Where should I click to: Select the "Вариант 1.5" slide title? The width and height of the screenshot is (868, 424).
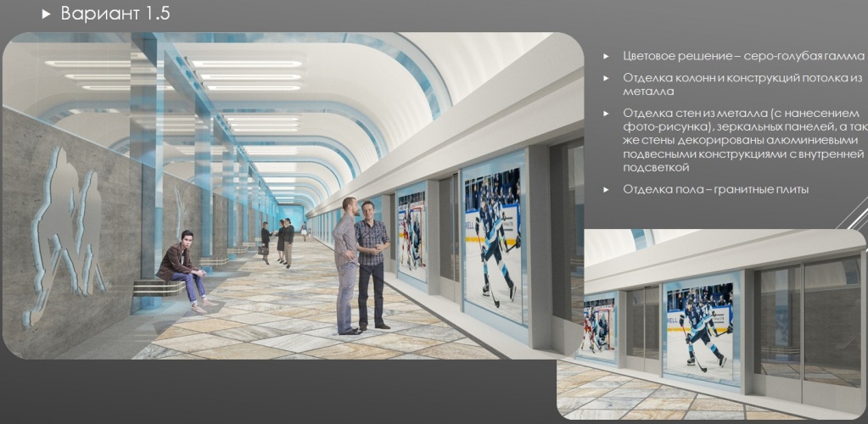coord(110,14)
